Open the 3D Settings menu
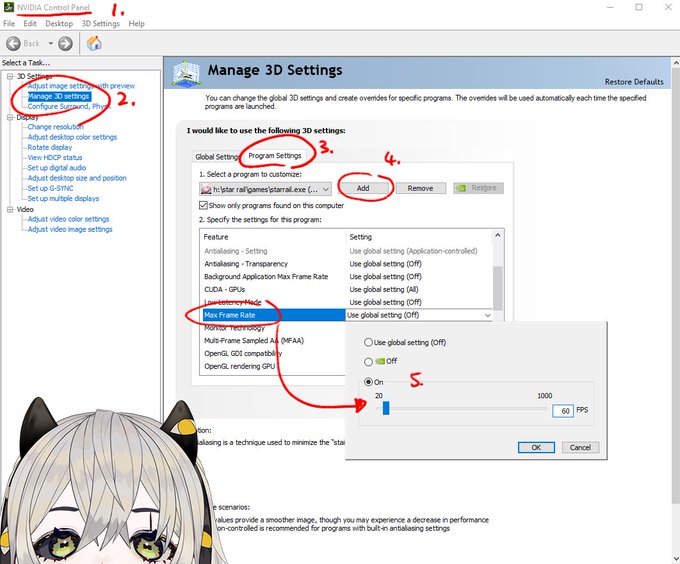The image size is (680, 564). [x=101, y=23]
